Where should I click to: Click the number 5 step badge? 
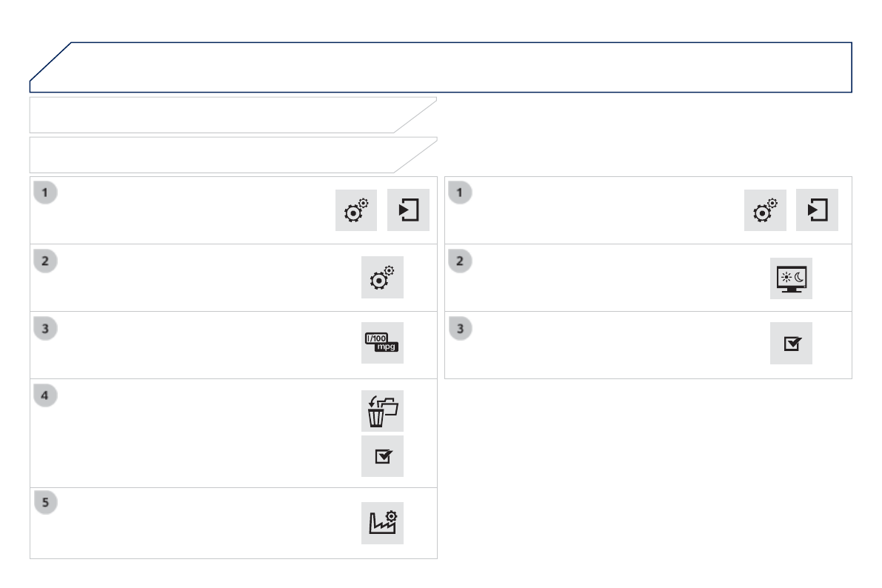click(45, 501)
